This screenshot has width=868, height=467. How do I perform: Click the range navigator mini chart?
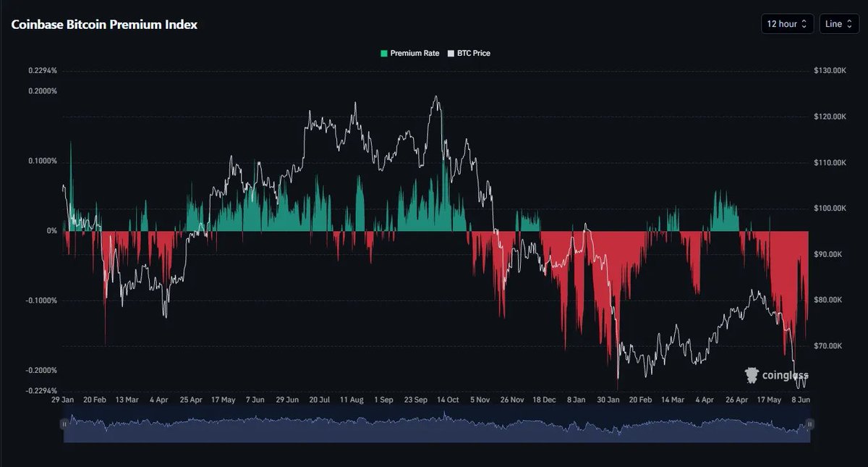437,424
